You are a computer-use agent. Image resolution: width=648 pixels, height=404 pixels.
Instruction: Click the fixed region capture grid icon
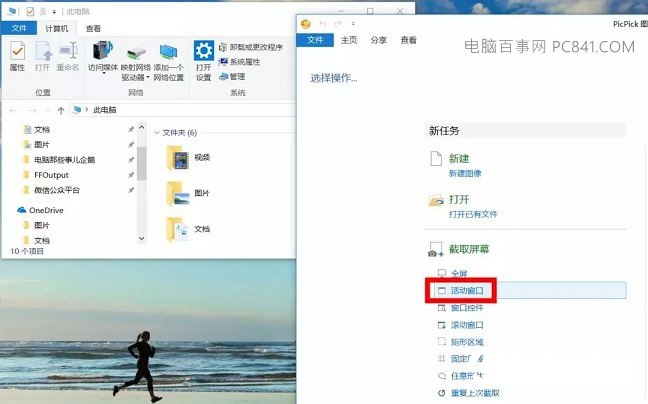tap(441, 359)
